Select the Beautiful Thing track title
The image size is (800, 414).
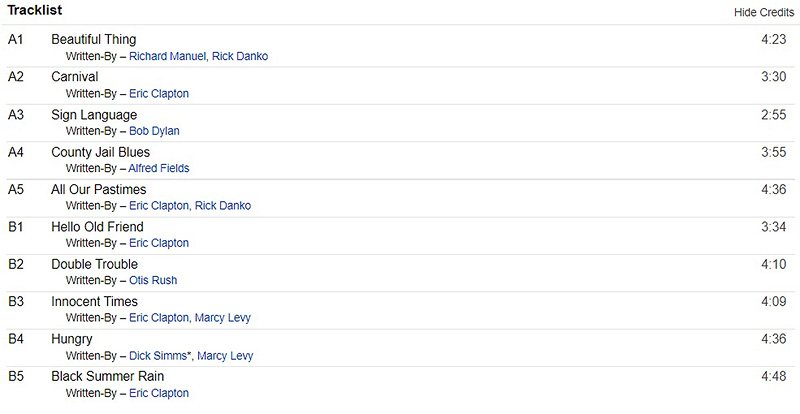(94, 40)
